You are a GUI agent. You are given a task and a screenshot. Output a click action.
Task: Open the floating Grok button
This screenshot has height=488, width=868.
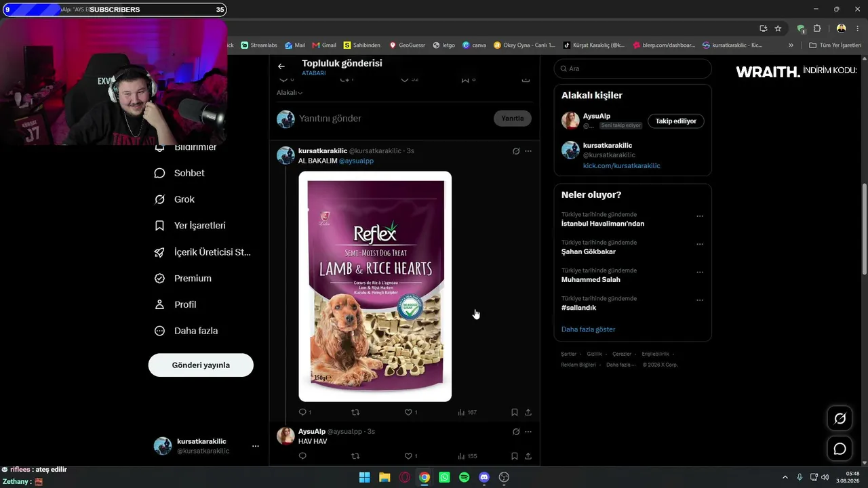pyautogui.click(x=840, y=419)
